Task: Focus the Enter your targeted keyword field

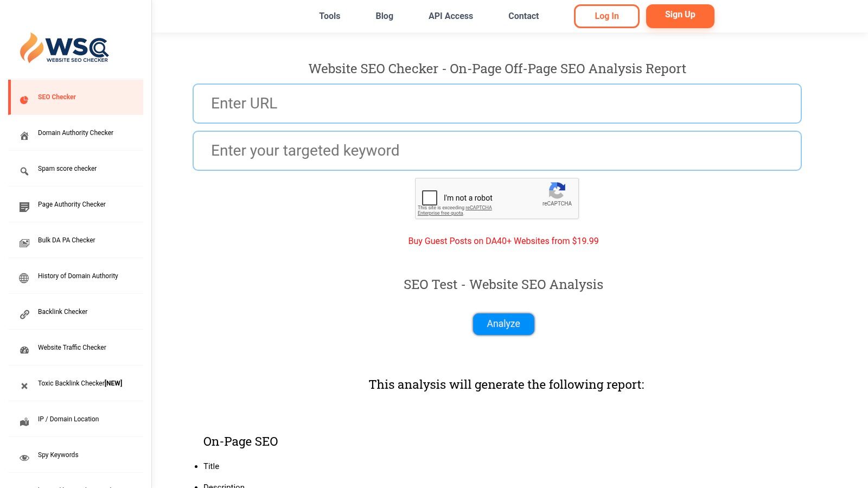Action: [x=497, y=151]
